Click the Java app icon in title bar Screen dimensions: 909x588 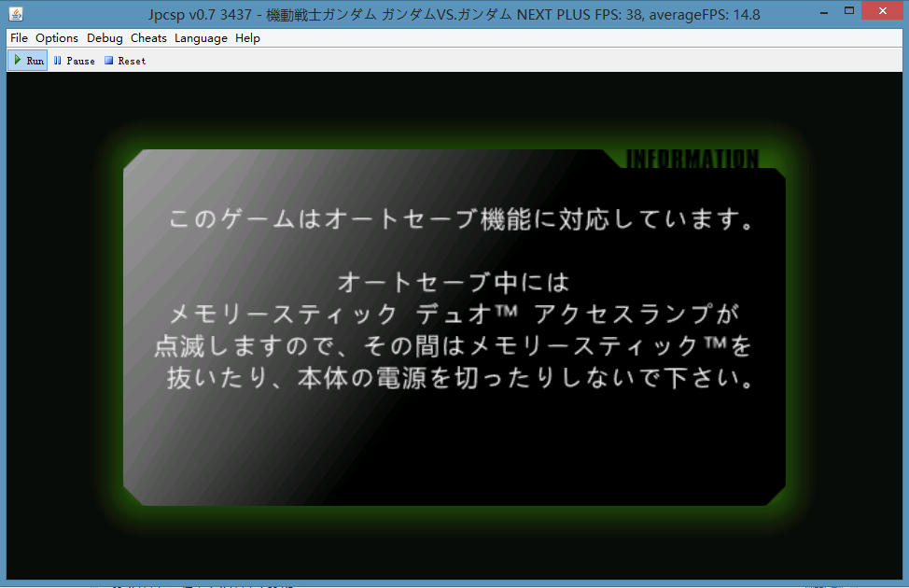pos(14,14)
